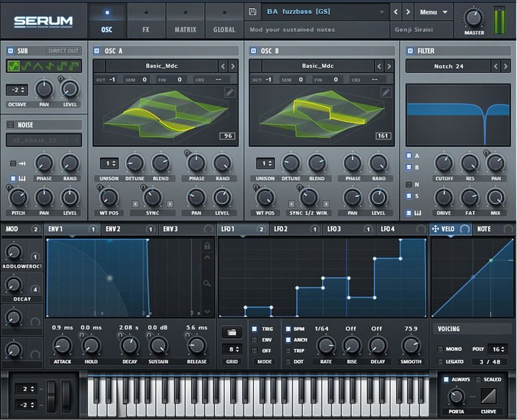Image resolution: width=517 pixels, height=420 pixels.
Task: Switch to the MATRIX tab
Action: [186, 22]
